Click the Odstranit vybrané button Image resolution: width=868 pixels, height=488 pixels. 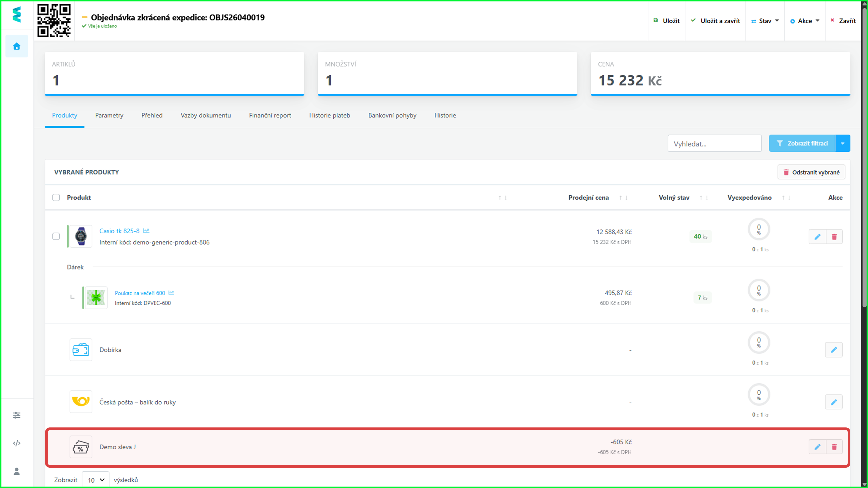pyautogui.click(x=811, y=172)
